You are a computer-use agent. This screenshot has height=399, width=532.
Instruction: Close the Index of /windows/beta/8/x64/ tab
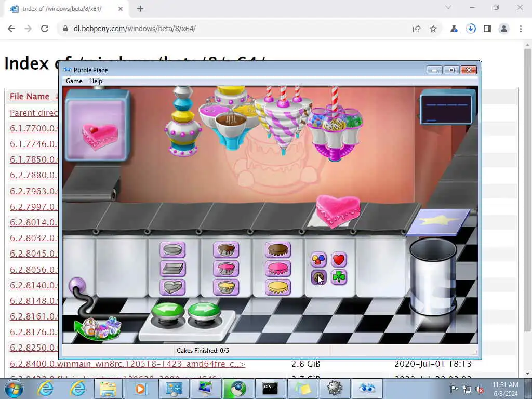121,9
